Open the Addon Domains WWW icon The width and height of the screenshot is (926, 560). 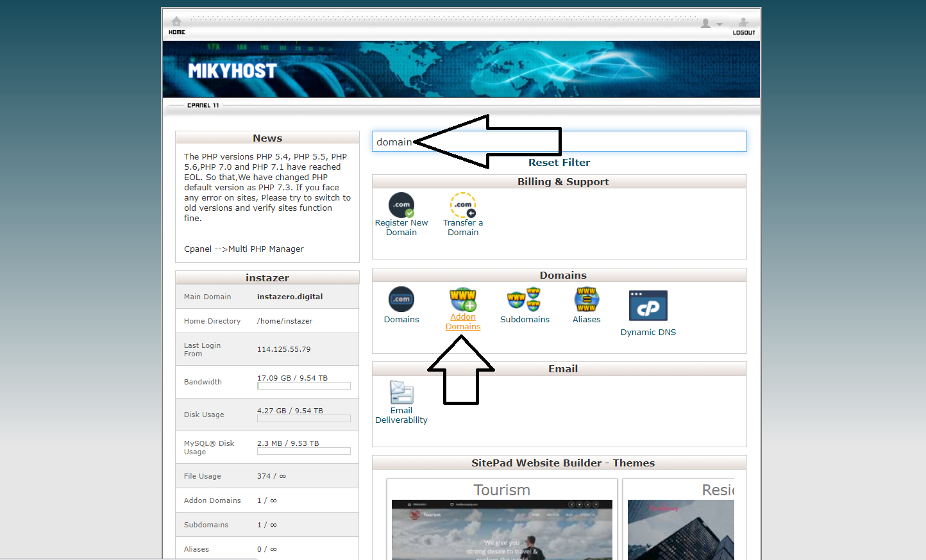[x=463, y=299]
